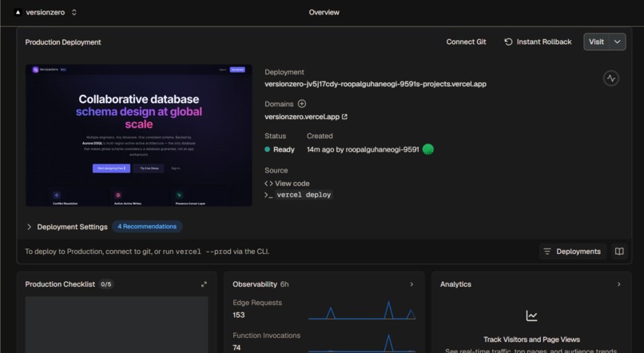Open Analytics with the chevron arrow
Image resolution: width=644 pixels, height=353 pixels.
[619, 284]
